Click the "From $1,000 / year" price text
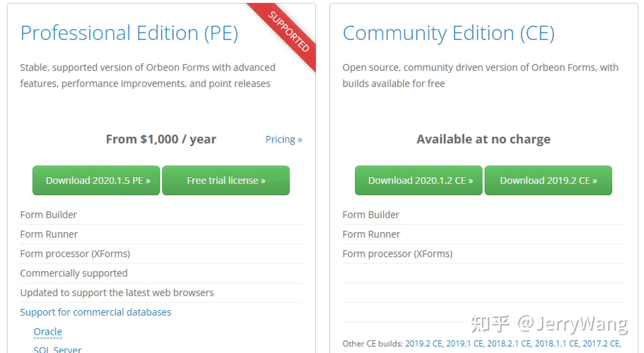Image resolution: width=644 pixels, height=353 pixels. pyautogui.click(x=161, y=139)
